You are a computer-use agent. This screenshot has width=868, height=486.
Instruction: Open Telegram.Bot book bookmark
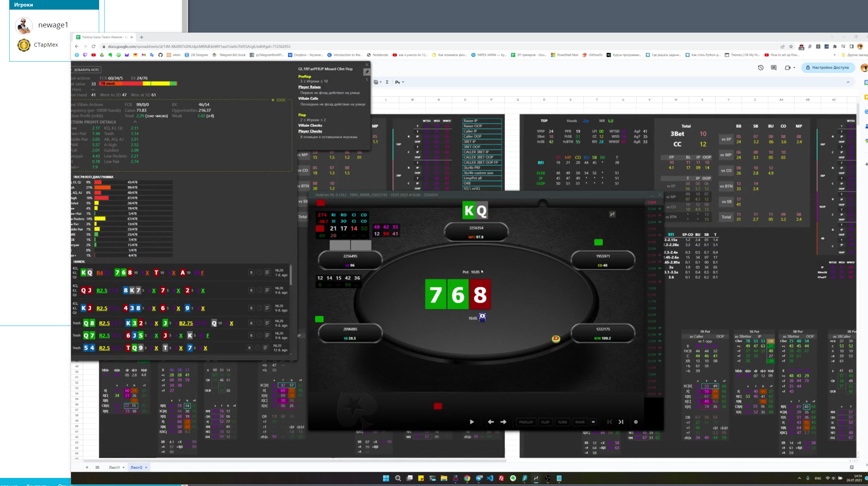(229, 55)
